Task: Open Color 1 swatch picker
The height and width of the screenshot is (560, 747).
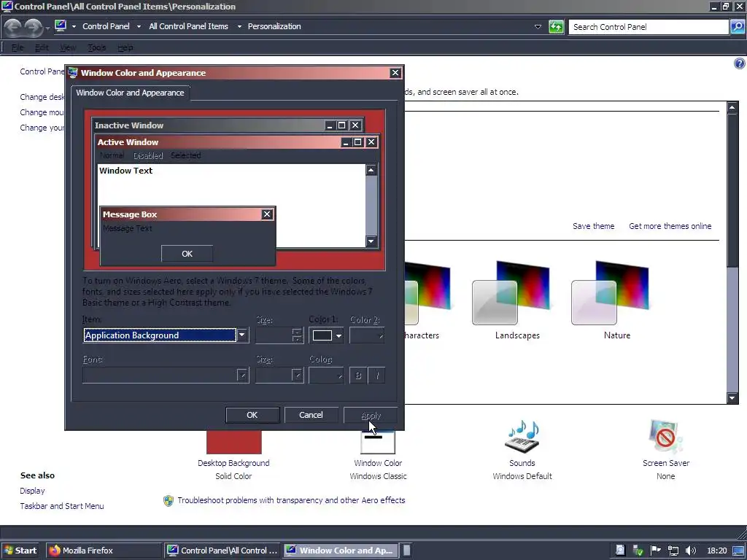Action: [x=326, y=335]
